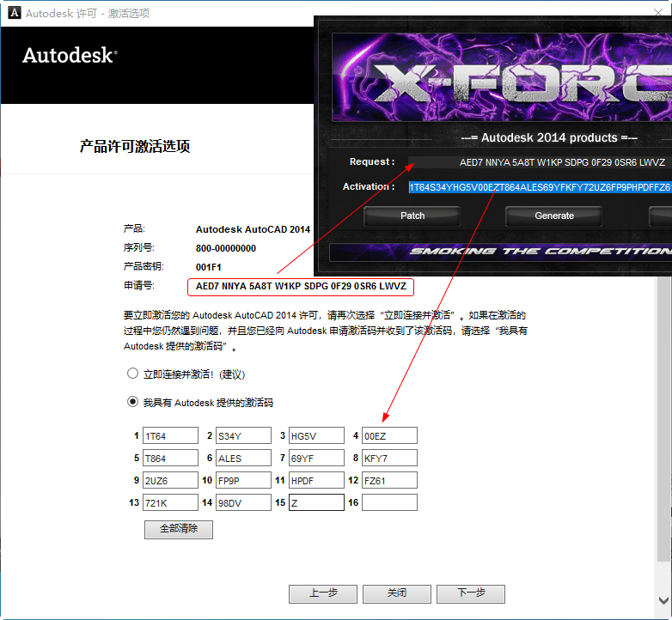The height and width of the screenshot is (620, 672).
Task: Click activation field 1 containing 1T64
Action: (x=170, y=436)
